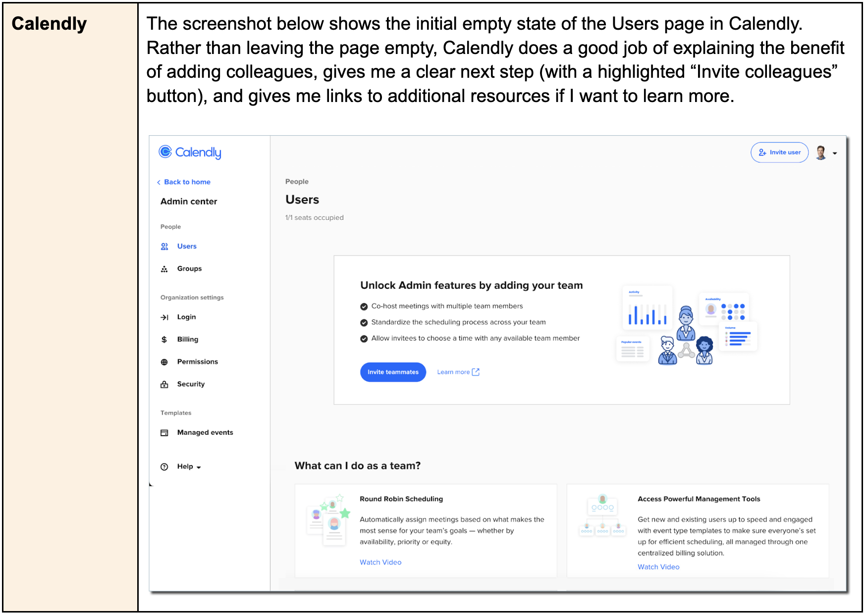Open Security settings
Screen dimensions: 866x616
(x=191, y=384)
